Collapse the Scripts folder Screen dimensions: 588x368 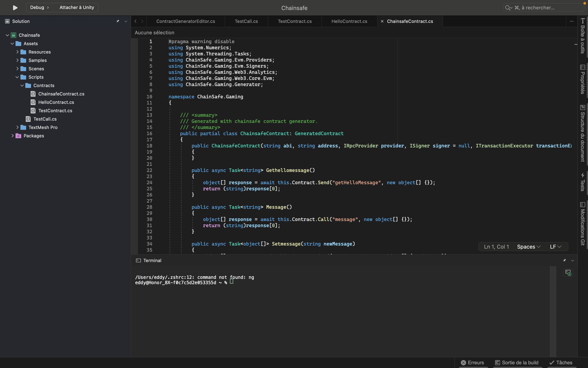click(17, 77)
